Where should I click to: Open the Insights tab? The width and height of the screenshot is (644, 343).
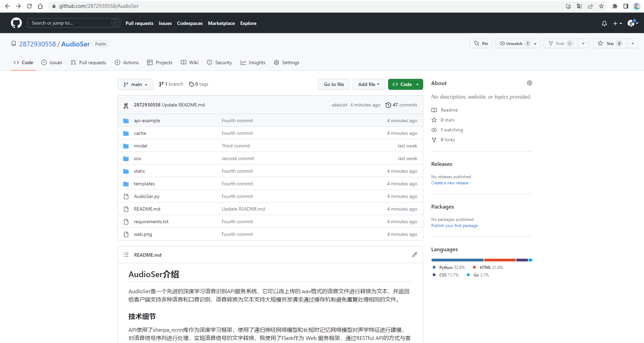point(253,62)
